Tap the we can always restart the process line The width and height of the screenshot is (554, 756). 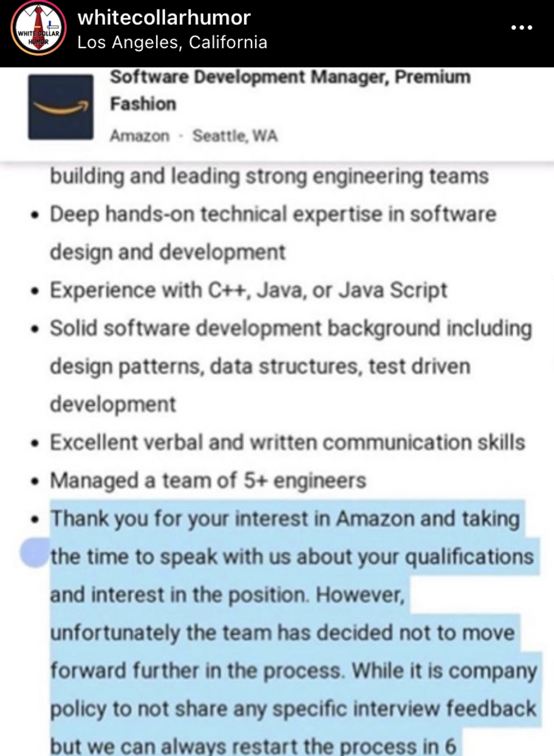(x=253, y=746)
